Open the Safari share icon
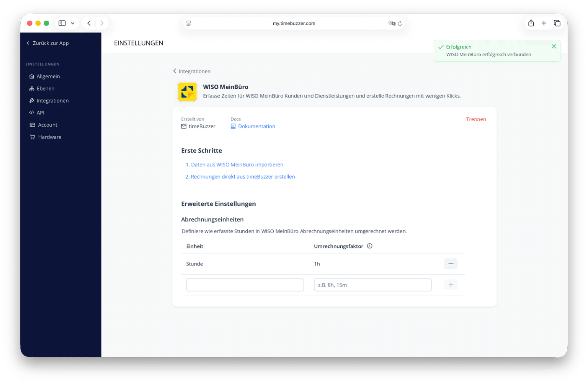588x384 pixels. click(x=531, y=23)
